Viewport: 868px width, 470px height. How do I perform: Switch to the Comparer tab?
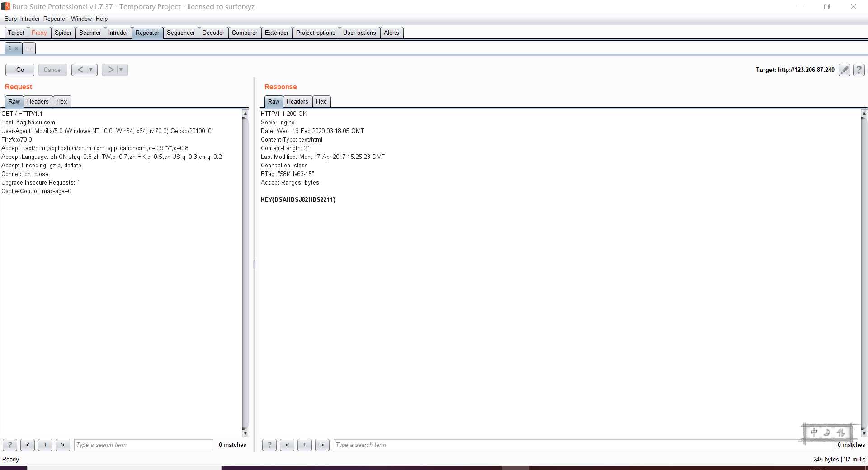click(245, 33)
